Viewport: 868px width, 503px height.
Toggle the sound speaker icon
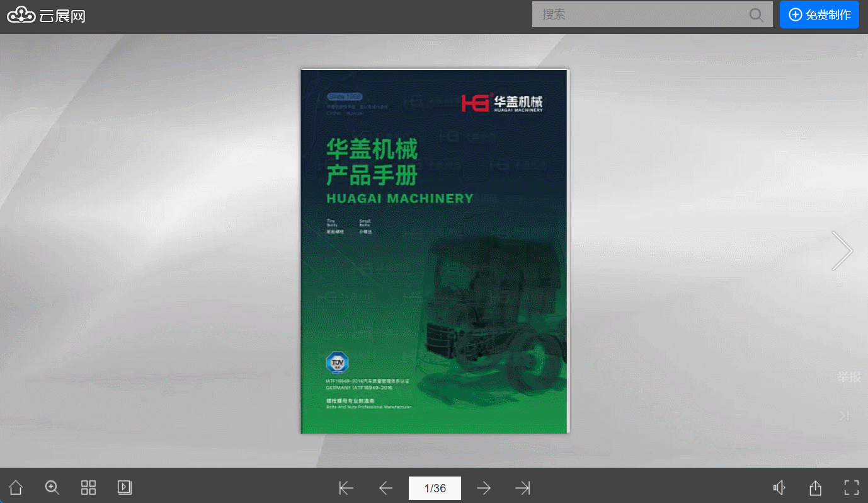[x=779, y=488]
